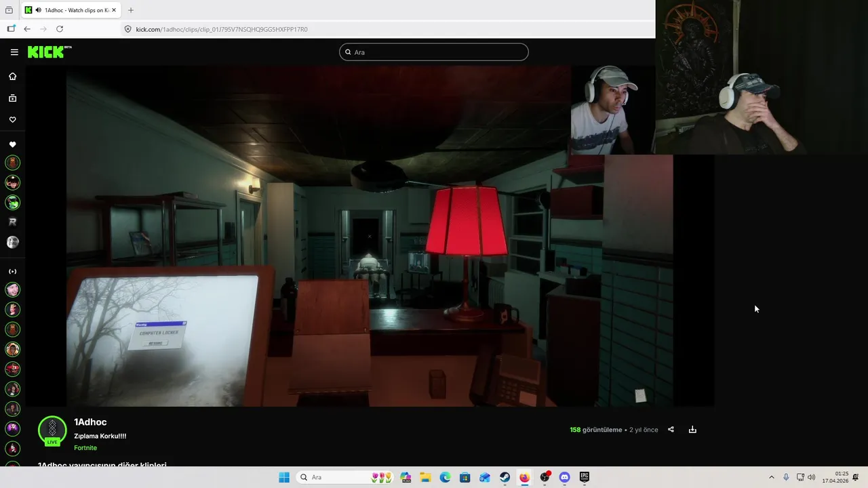Open the network tray icon
868x488 pixels.
(800, 477)
